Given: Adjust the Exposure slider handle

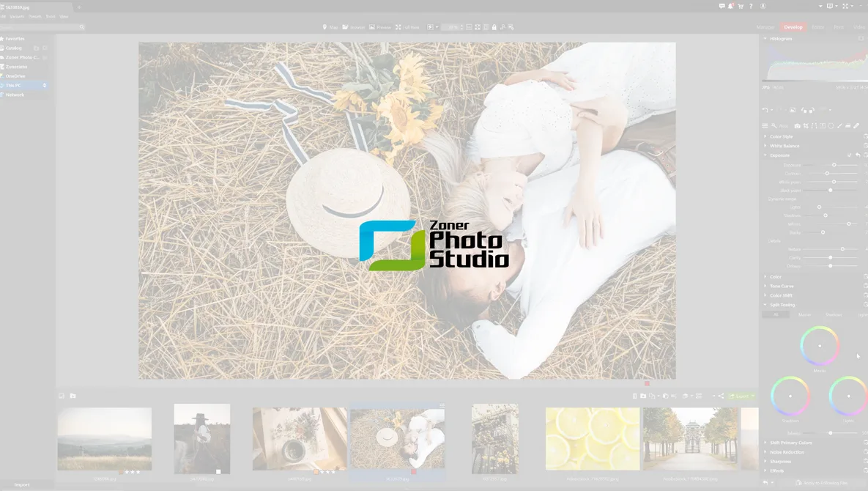Looking at the screenshot, I should tap(834, 165).
